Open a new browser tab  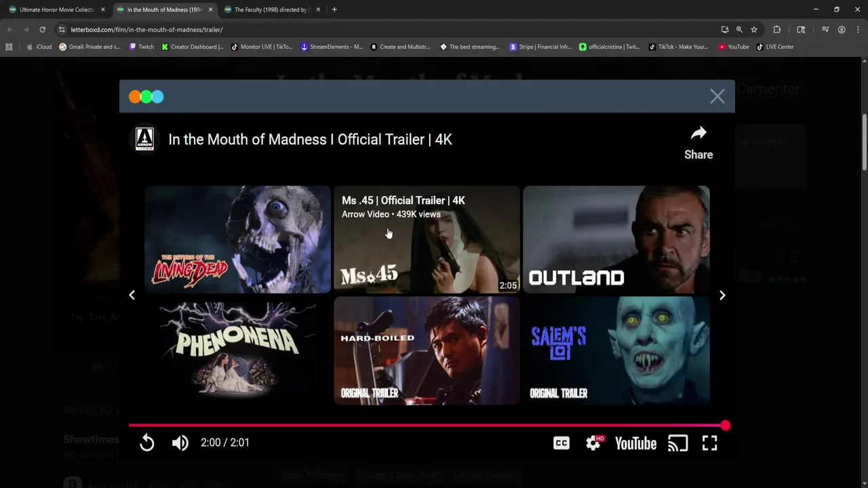[x=334, y=9]
